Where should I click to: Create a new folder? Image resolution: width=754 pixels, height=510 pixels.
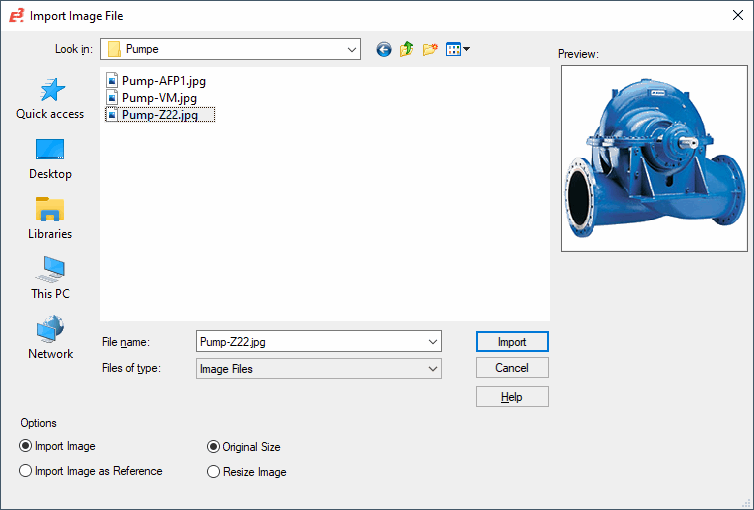point(431,49)
